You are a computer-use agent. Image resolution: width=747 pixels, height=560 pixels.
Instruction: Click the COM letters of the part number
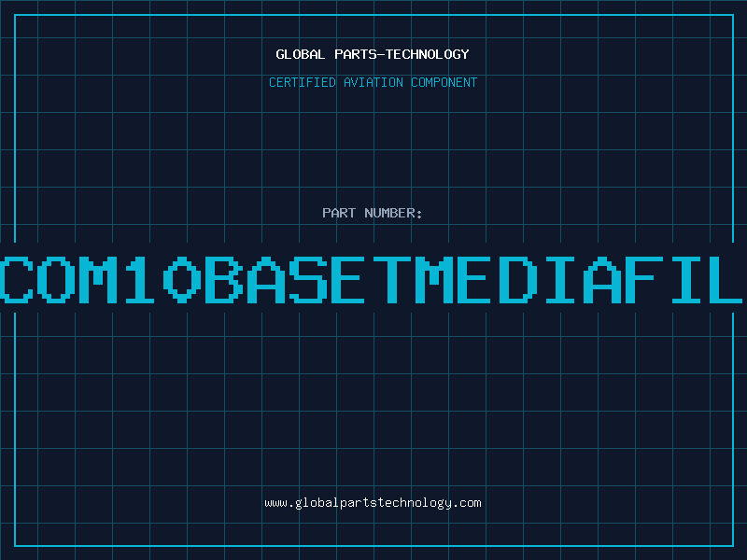coord(59,279)
